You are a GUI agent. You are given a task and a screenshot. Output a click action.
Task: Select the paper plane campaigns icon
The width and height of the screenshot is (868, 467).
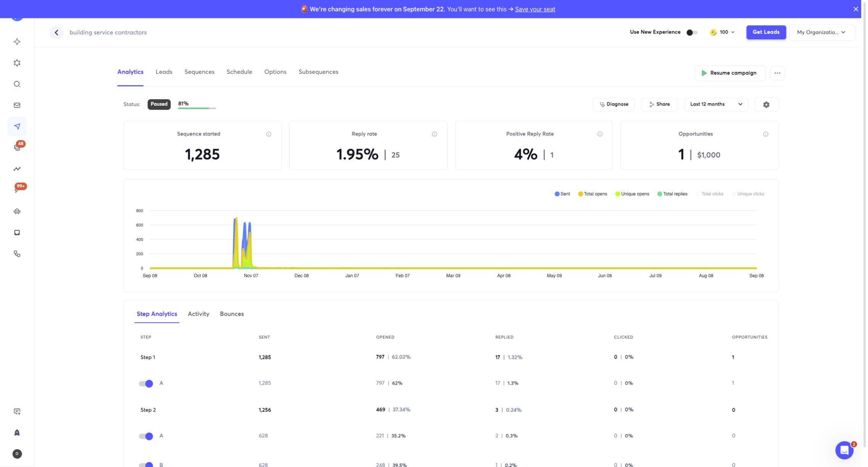pos(17,126)
